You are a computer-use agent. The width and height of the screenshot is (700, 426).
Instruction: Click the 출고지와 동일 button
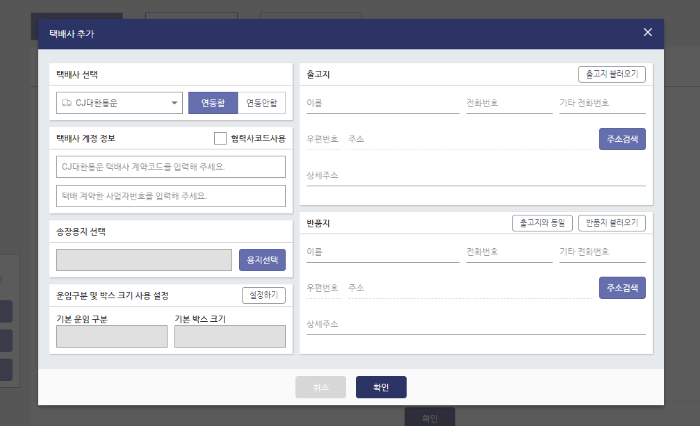click(541, 222)
